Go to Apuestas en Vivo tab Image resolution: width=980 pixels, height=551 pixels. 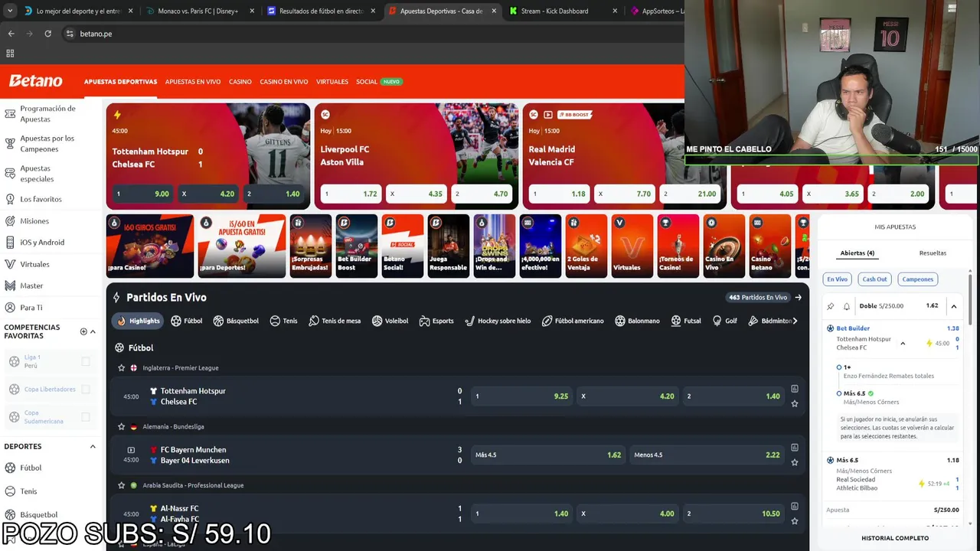tap(193, 82)
